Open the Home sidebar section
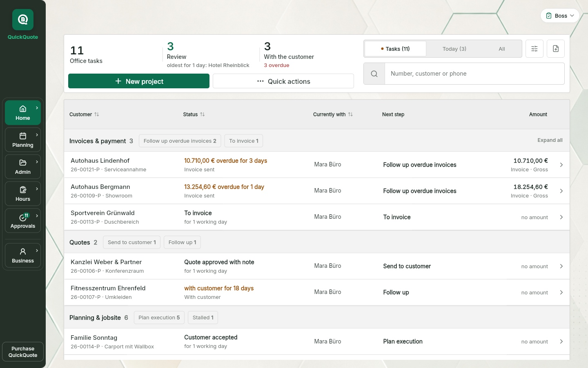This screenshot has height=368, width=588. point(23,112)
